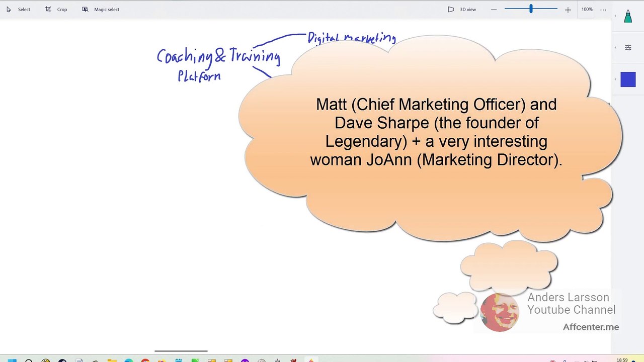Expand the arrow beside the settings sliders
This screenshot has height=362, width=644.
tap(616, 47)
